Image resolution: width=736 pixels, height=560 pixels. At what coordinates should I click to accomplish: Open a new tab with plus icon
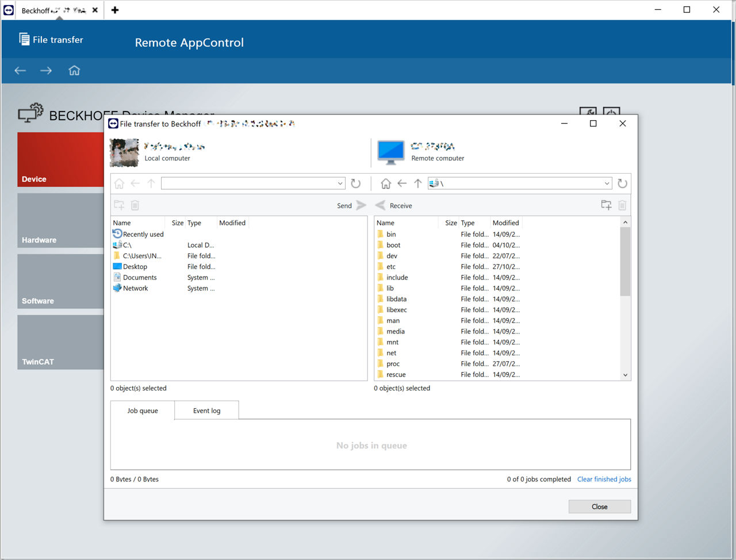tap(115, 10)
